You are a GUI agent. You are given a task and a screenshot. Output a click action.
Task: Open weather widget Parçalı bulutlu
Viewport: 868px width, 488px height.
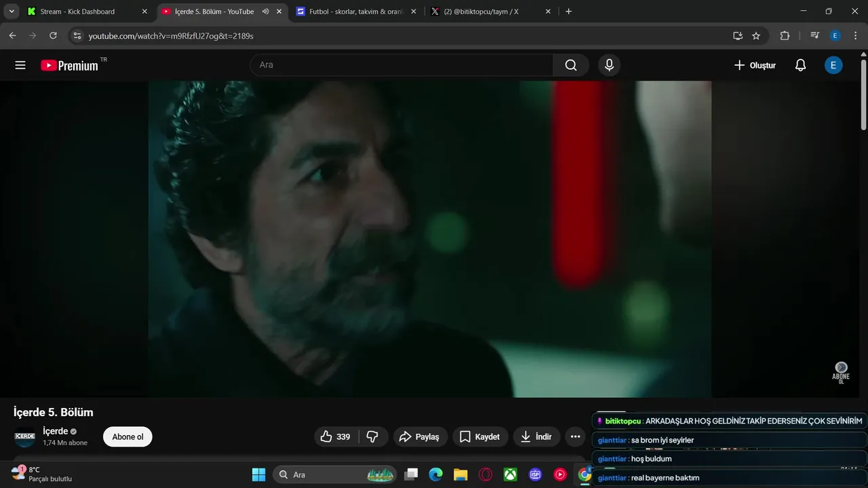[42, 474]
